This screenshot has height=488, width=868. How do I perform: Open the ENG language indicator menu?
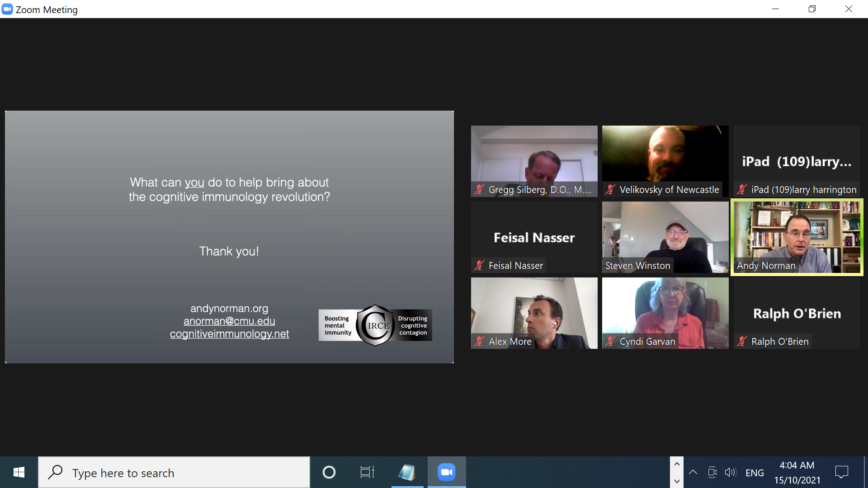tap(755, 473)
